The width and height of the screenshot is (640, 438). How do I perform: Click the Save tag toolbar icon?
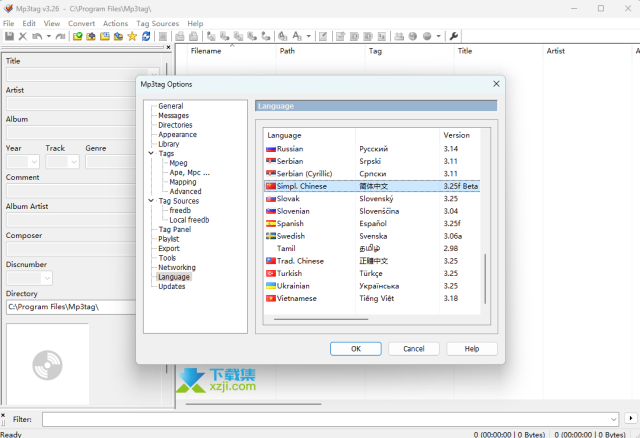[x=9, y=36]
